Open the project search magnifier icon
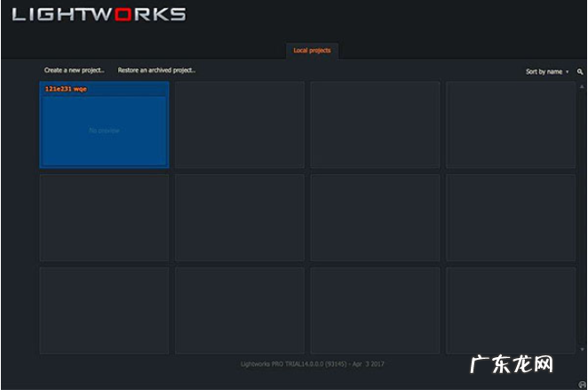This screenshot has width=588, height=390. coord(580,71)
